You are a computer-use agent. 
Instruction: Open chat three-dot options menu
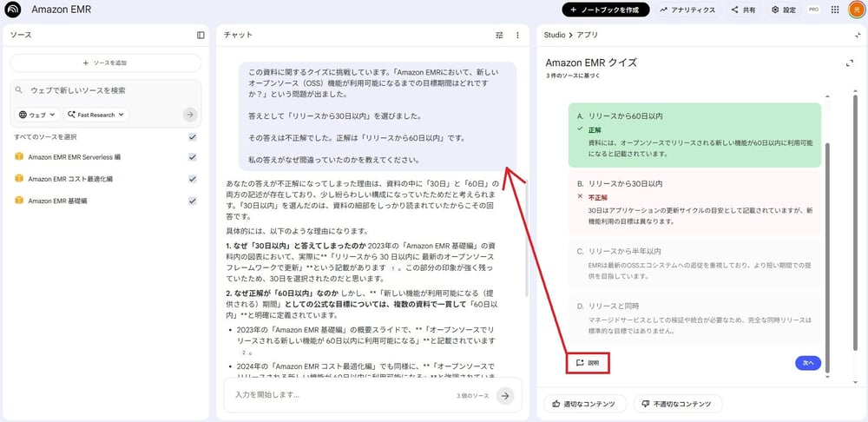[x=517, y=35]
